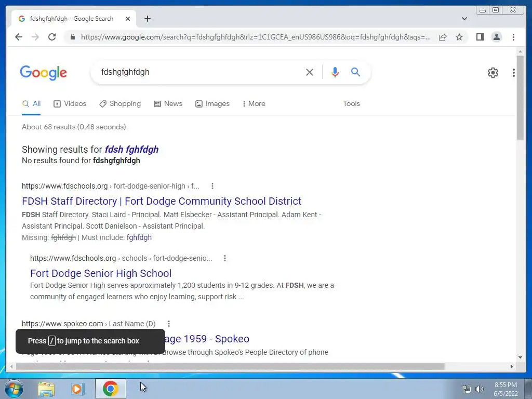Open Google options menu beside gear
Screen dimensions: 532x399
(514, 72)
